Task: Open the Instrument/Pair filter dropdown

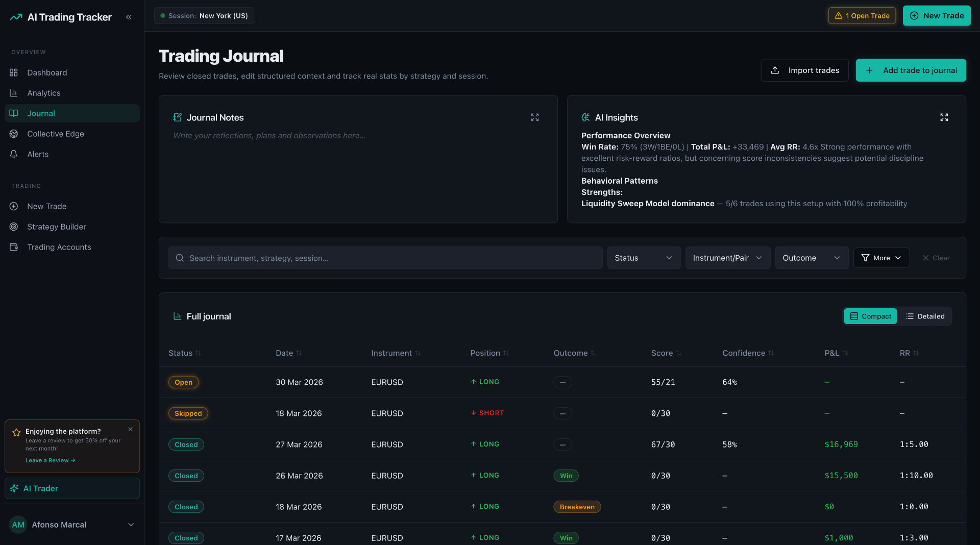Action: click(x=727, y=258)
